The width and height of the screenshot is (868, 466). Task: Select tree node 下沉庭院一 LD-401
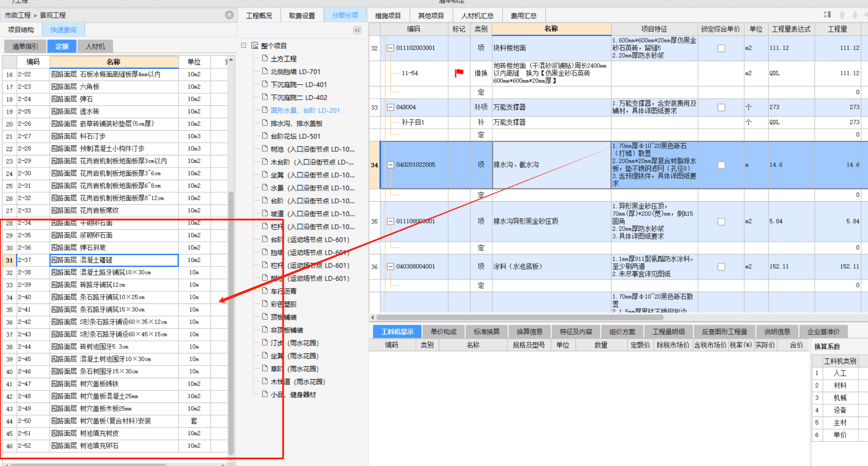[299, 85]
